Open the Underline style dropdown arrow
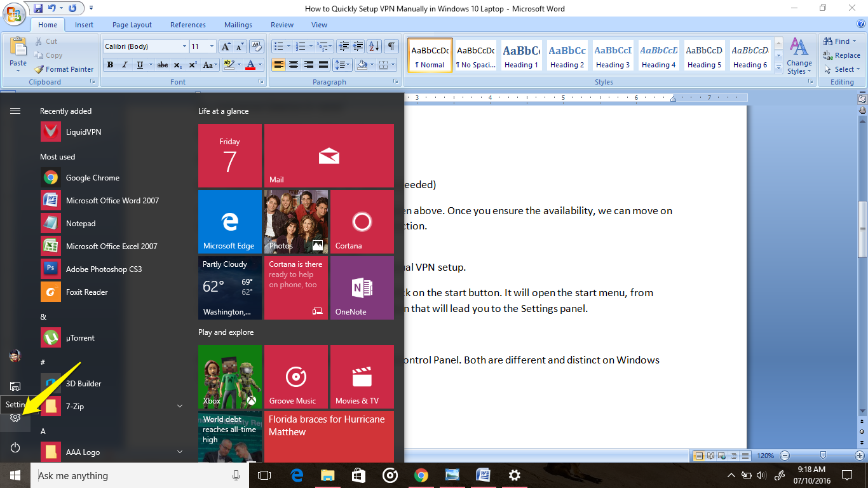Viewport: 868px width, 488px height. 150,65
